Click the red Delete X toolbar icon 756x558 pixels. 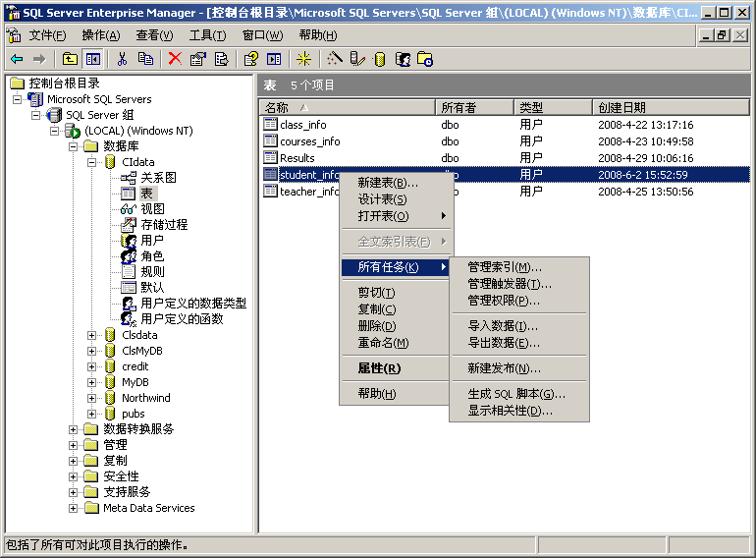(175, 59)
